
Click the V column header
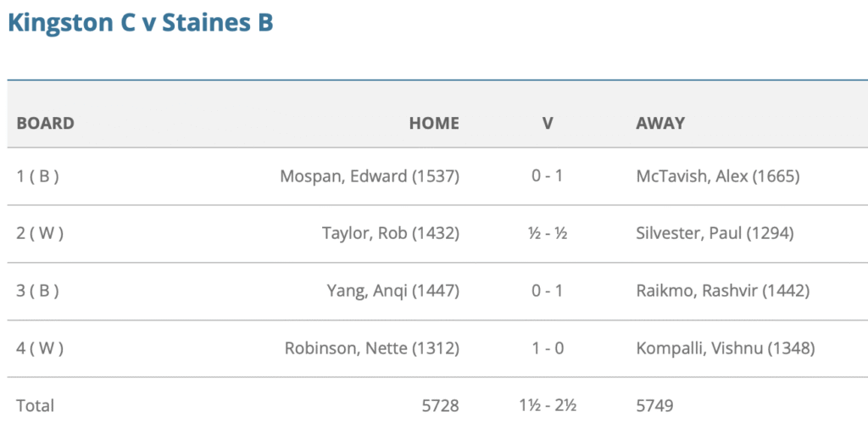click(548, 123)
